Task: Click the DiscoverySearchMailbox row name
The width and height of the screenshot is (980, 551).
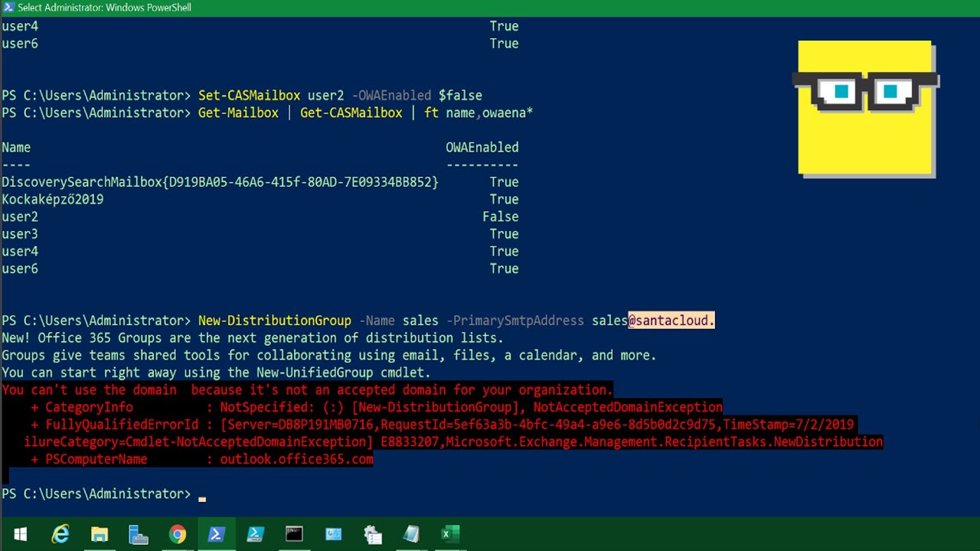Action: [220, 182]
